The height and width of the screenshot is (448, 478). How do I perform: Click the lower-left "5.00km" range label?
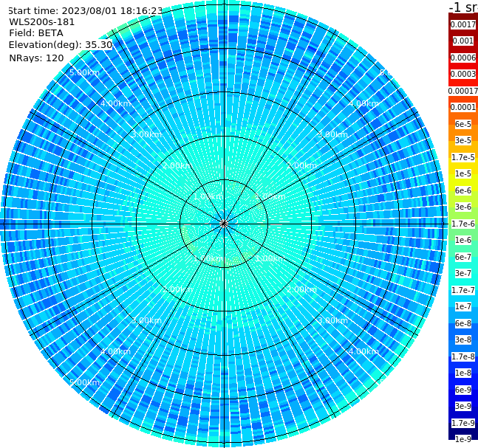coord(84,382)
